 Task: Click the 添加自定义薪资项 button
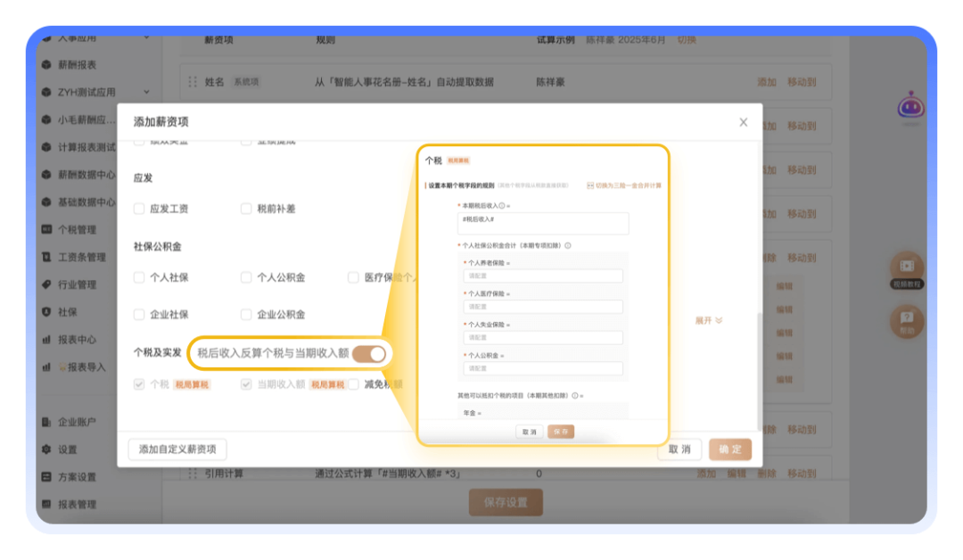click(177, 449)
